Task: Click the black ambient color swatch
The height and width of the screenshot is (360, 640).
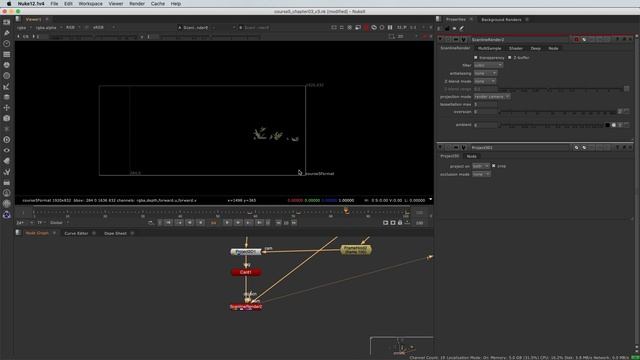Action: point(607,125)
